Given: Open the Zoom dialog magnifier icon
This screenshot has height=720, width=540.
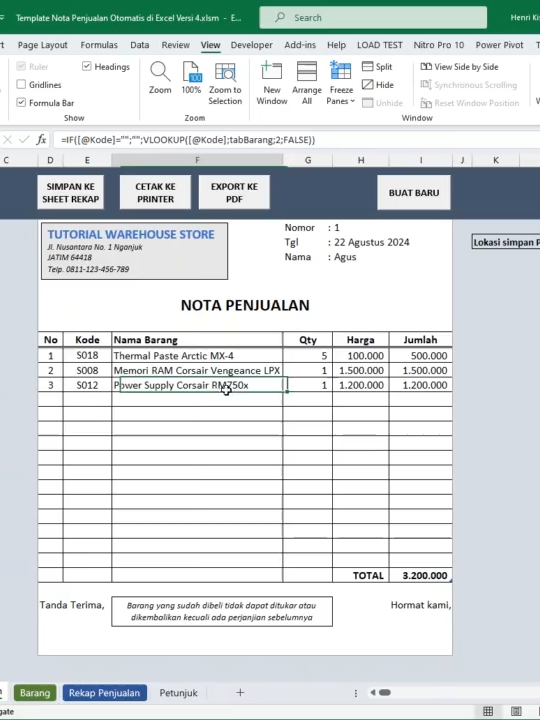Looking at the screenshot, I should [160, 72].
